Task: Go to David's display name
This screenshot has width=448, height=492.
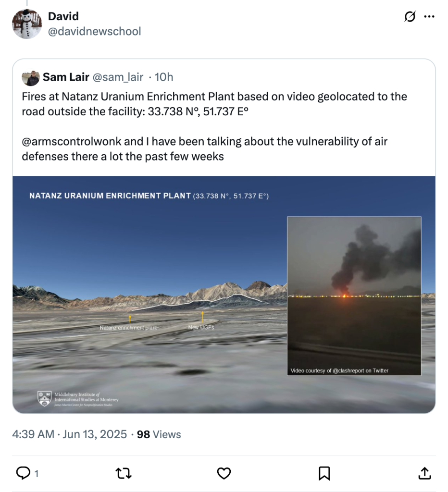Action: coord(63,16)
